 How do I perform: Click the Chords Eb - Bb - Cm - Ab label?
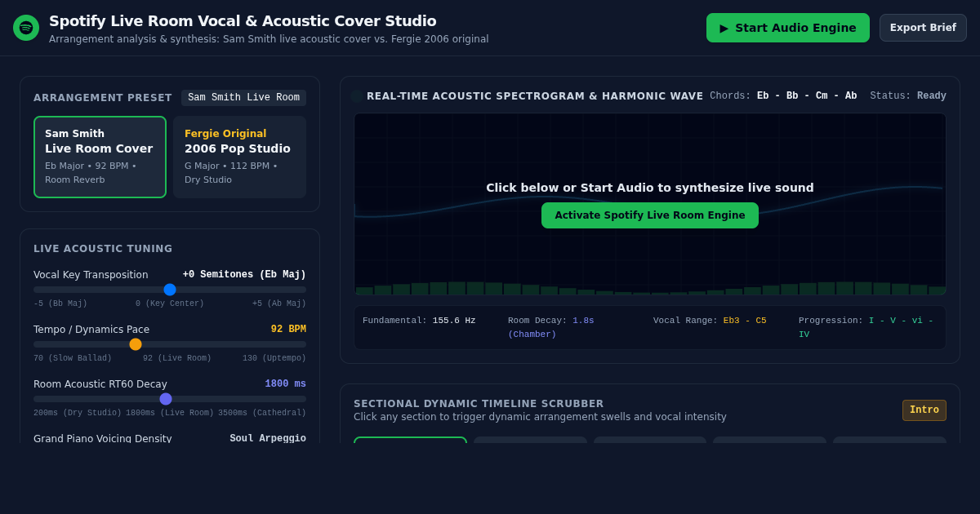[783, 96]
